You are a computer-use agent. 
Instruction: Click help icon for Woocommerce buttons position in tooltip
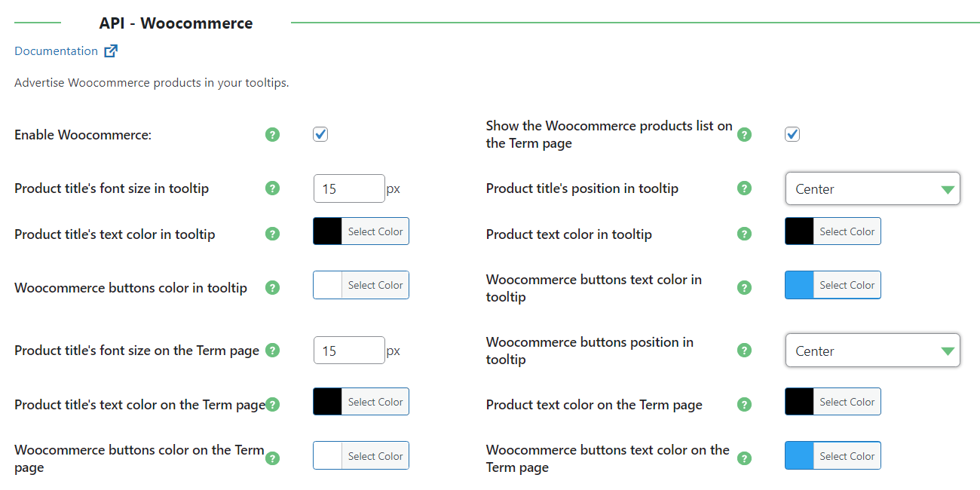[x=744, y=351]
